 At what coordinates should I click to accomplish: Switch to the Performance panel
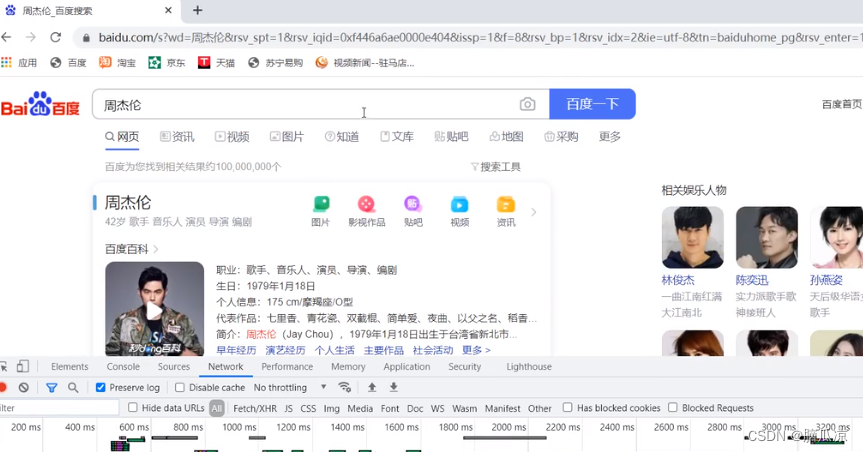click(x=287, y=367)
